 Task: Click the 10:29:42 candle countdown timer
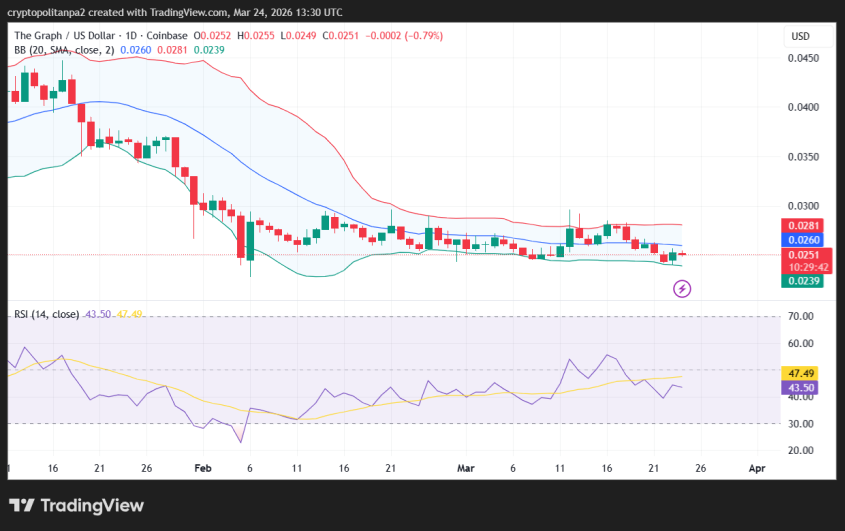(x=805, y=267)
